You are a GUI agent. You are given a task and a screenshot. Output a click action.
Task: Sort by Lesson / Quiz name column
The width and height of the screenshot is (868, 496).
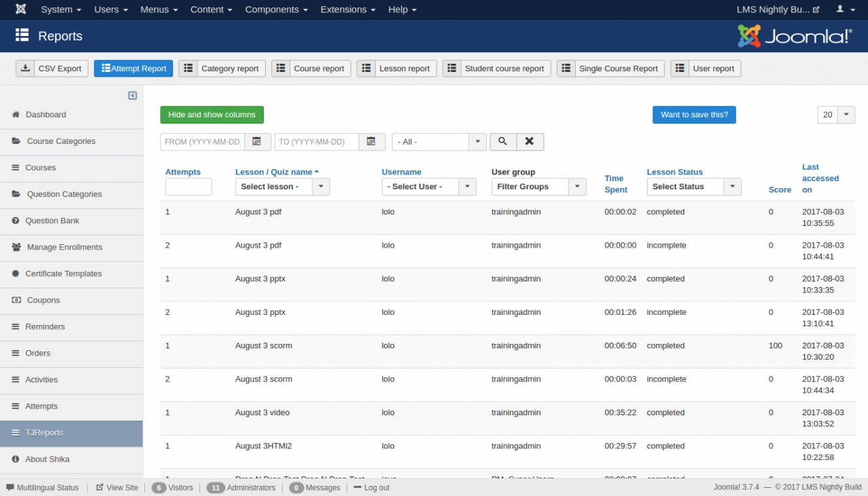[x=274, y=172]
